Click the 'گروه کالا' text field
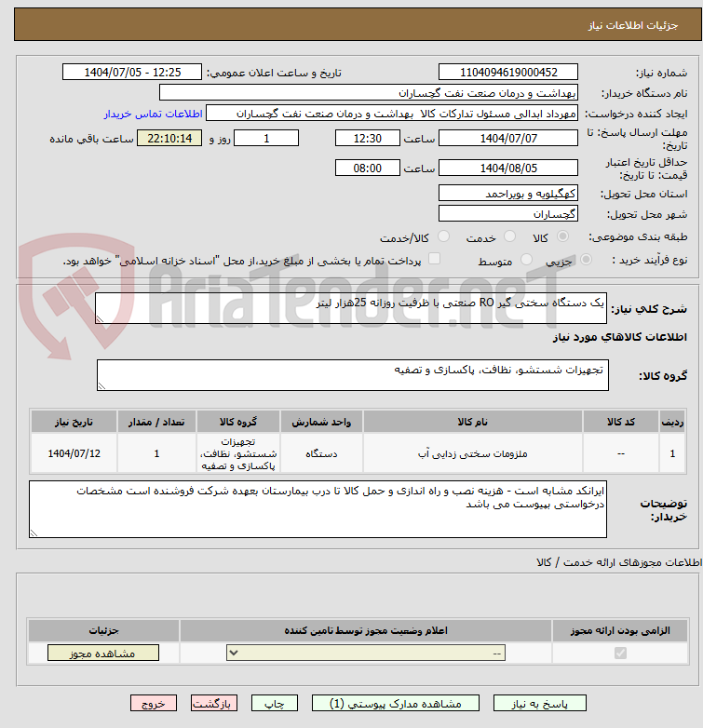This screenshot has height=728, width=703. (352, 375)
